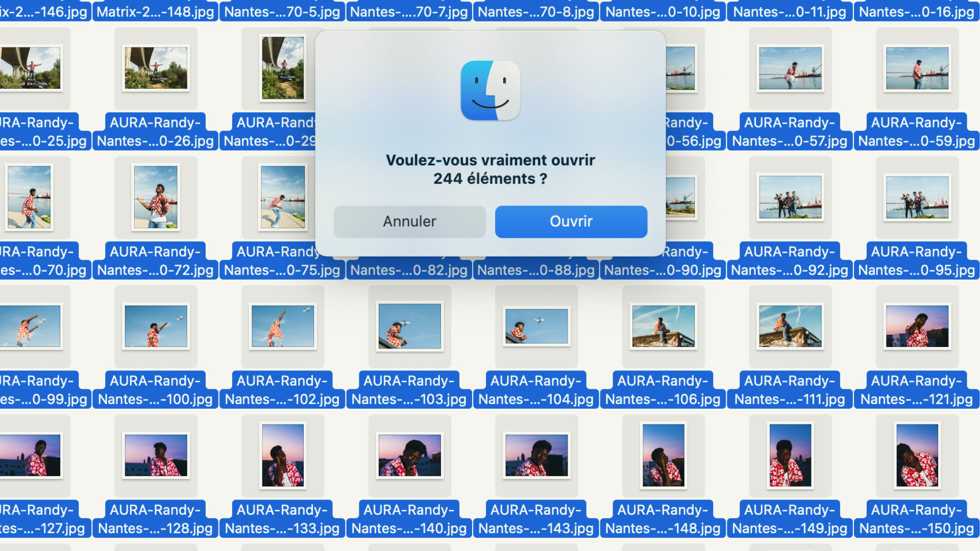Click the file name Nantes-...0-82.jpg
The image size is (980, 551).
click(x=409, y=270)
